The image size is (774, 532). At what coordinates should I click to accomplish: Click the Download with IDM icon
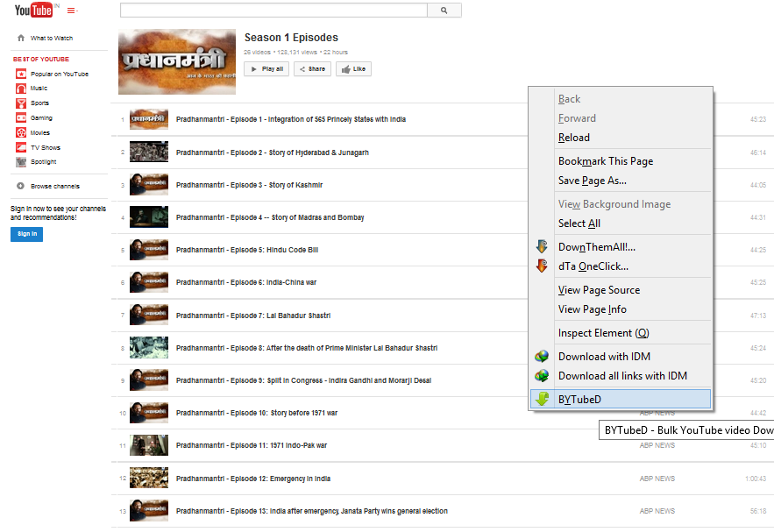click(x=542, y=357)
